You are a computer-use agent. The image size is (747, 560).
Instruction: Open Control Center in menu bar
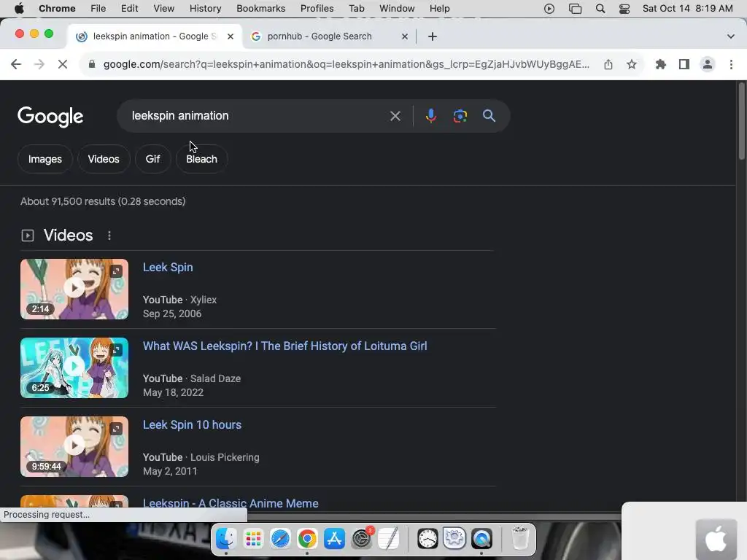(x=624, y=9)
